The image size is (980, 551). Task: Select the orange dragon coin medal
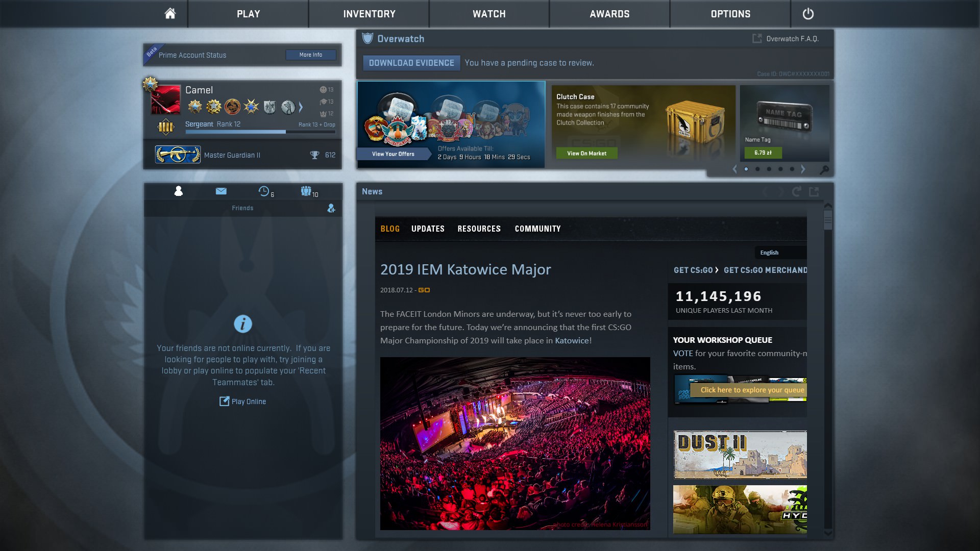232,107
